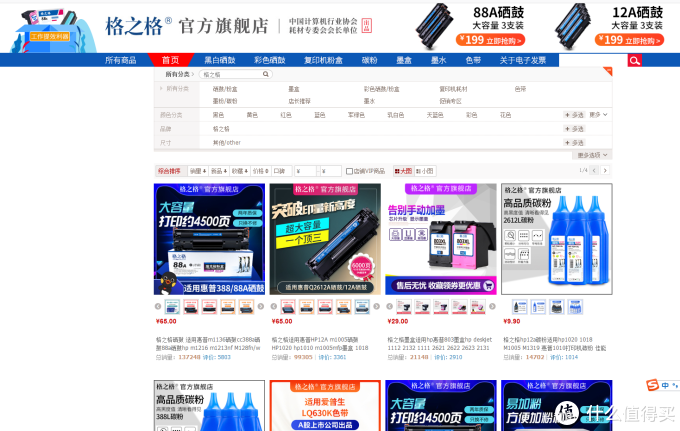This screenshot has height=431, width=680.
Task: Open the 高品质碳粉 2612L碳粉 product image
Action: click(x=557, y=239)
